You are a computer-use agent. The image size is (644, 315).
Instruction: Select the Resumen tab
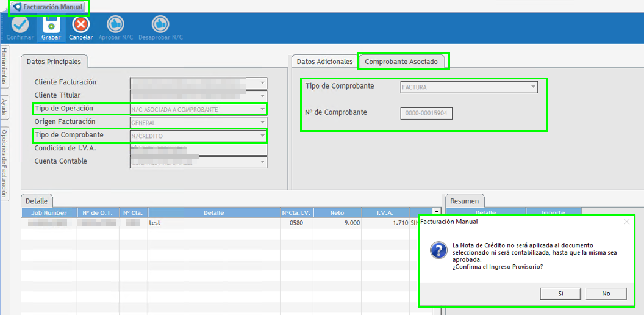465,201
